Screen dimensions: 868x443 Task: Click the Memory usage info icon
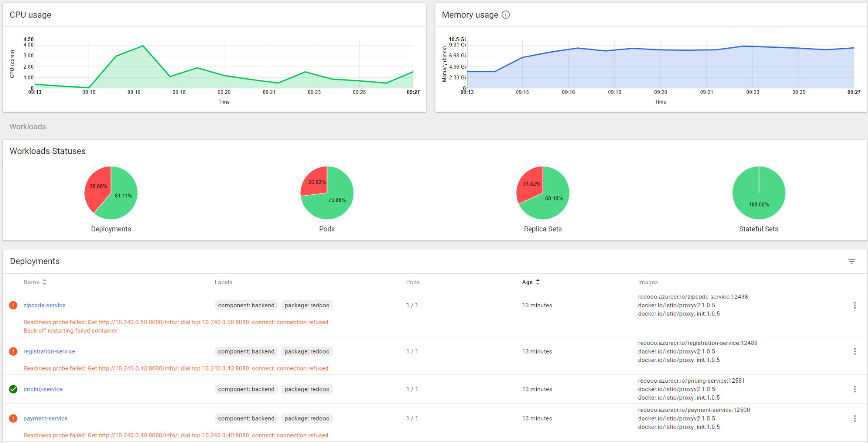pos(505,15)
